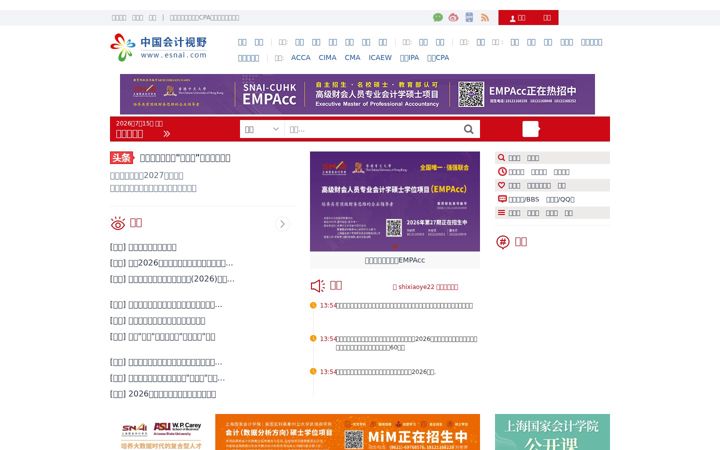Image resolution: width=720 pixels, height=450 pixels.
Task: Click the esnai.com flower logo
Action: [158, 47]
